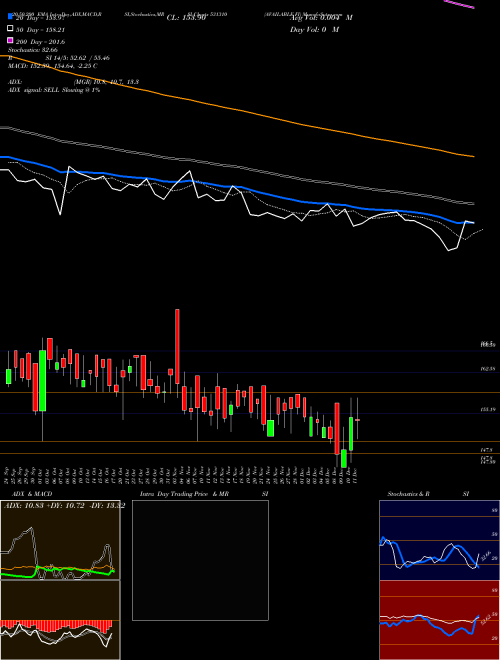Click the 162.88 price axis label
Viewport: 500px width, 660px height.
pyautogui.click(x=488, y=369)
